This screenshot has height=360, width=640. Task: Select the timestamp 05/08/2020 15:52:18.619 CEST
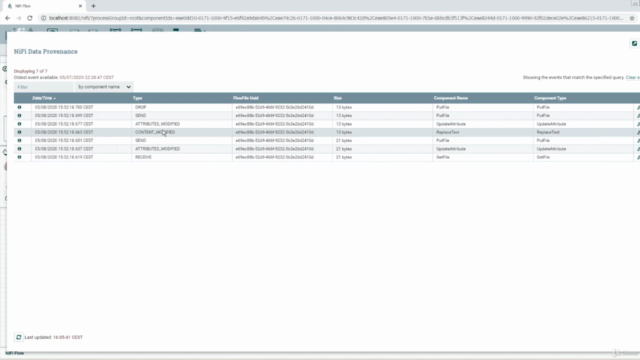pos(64,157)
